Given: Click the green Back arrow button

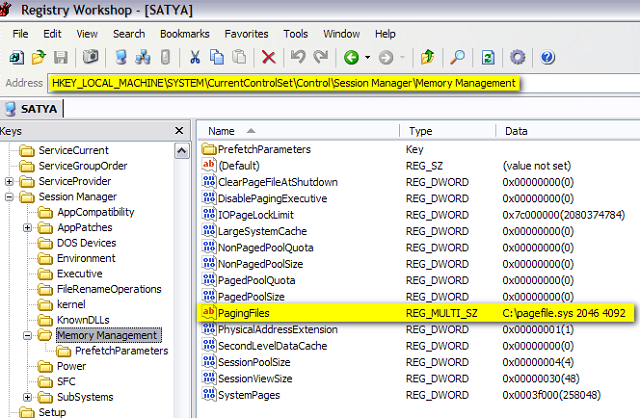Looking at the screenshot, I should (351, 58).
